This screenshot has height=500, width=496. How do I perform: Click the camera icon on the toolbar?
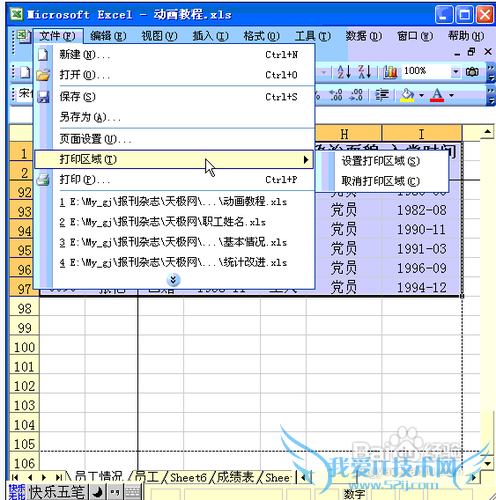472,72
